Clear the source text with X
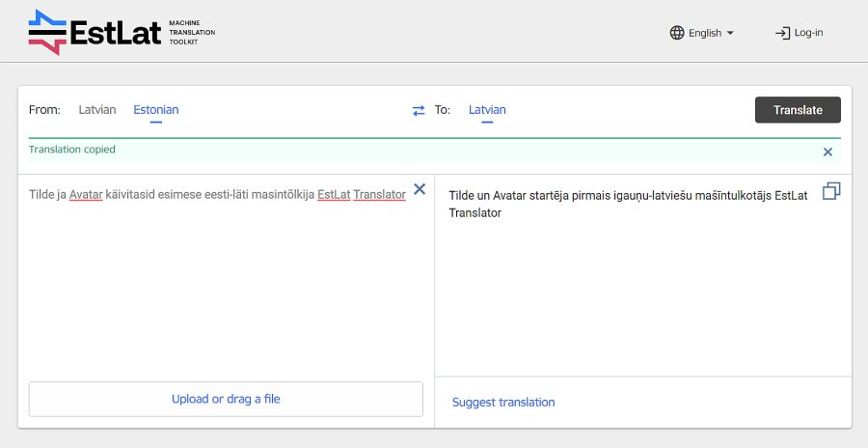 pyautogui.click(x=420, y=189)
